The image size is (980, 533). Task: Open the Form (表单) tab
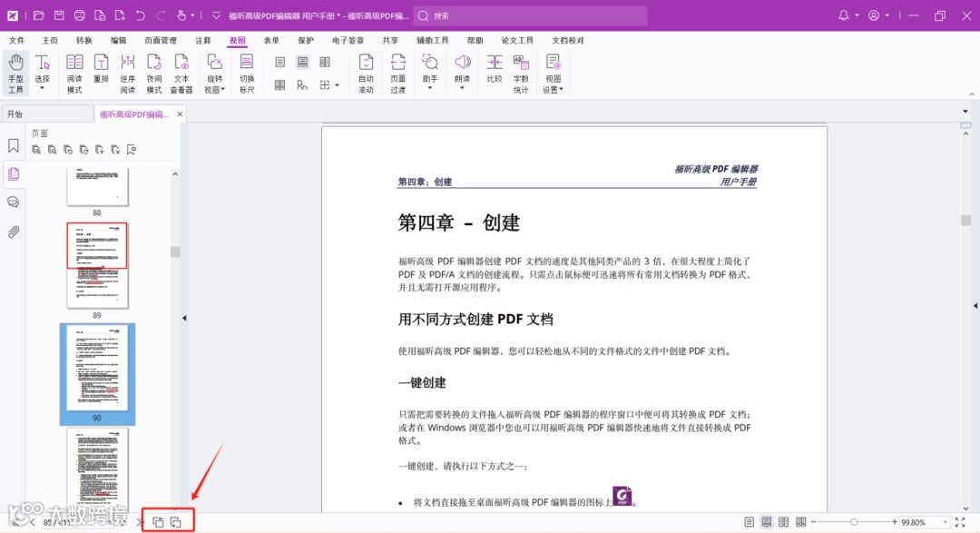(271, 40)
